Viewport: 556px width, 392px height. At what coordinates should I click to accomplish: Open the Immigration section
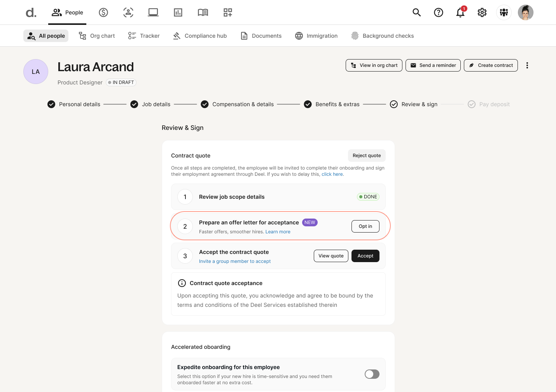[x=316, y=35]
